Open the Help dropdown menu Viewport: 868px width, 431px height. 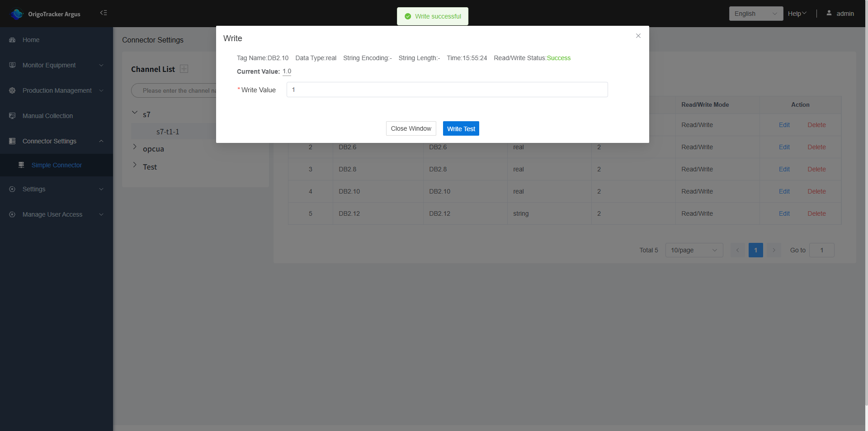[x=797, y=14]
